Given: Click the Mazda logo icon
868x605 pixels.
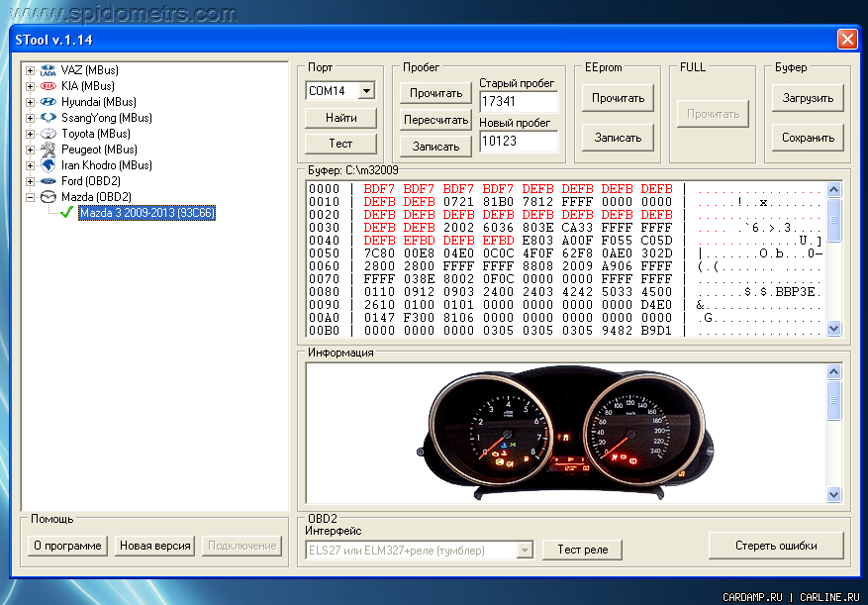Looking at the screenshot, I should point(48,197).
